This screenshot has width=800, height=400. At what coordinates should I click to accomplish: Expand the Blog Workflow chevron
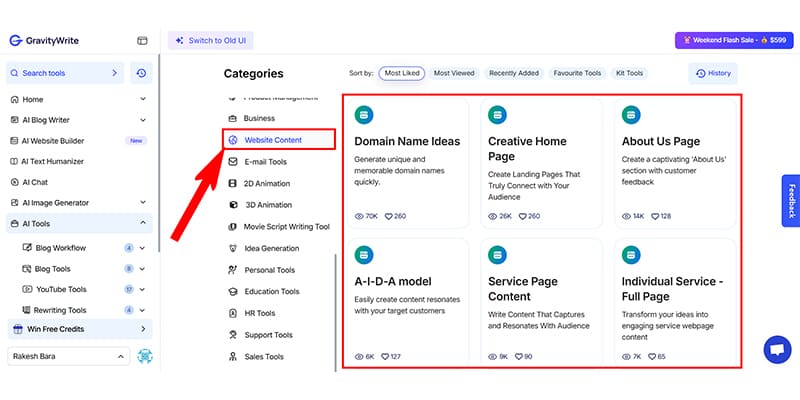(x=142, y=248)
